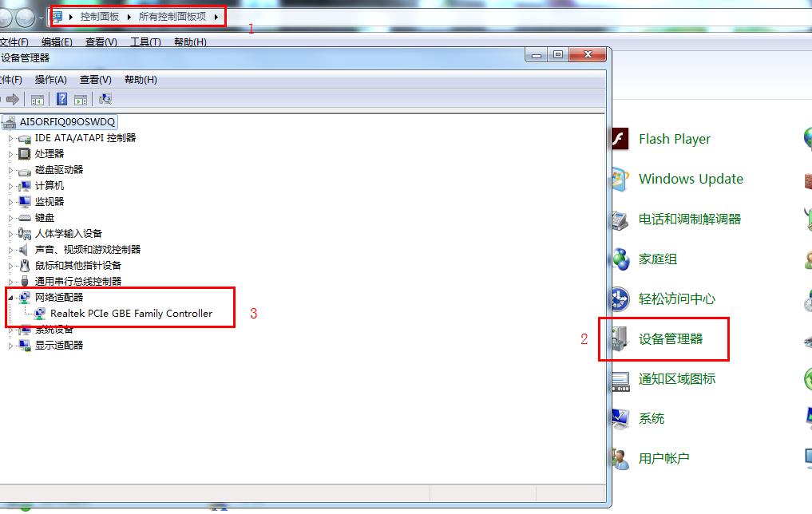Image resolution: width=812 pixels, height=514 pixels.
Task: Click the disk drive icon beside 磁盘驱动器
Action: point(24,171)
